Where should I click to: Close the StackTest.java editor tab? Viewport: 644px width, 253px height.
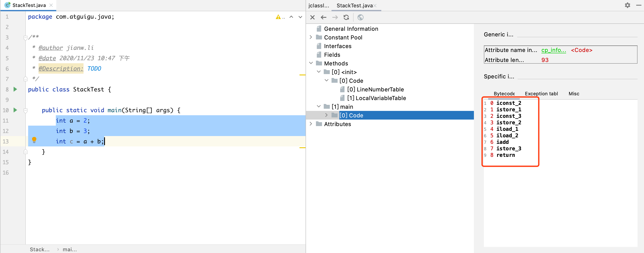(x=51, y=5)
